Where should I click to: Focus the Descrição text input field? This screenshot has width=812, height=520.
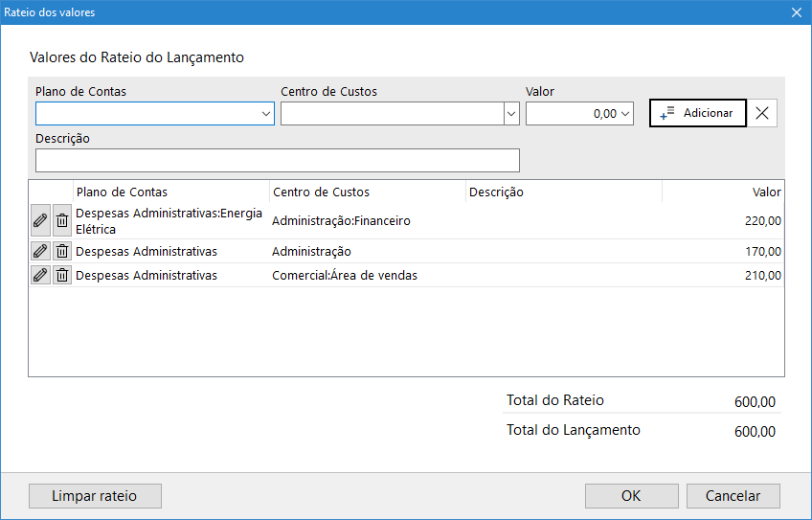(277, 160)
